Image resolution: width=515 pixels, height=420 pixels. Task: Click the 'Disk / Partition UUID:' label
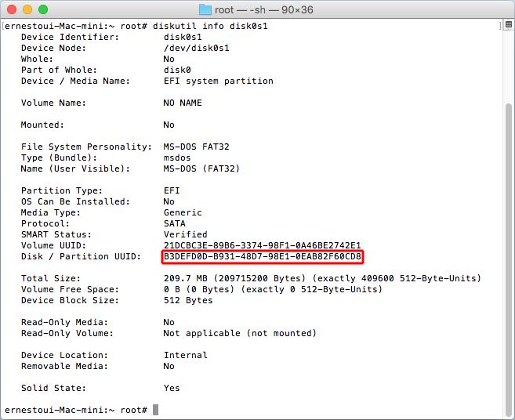[81, 256]
